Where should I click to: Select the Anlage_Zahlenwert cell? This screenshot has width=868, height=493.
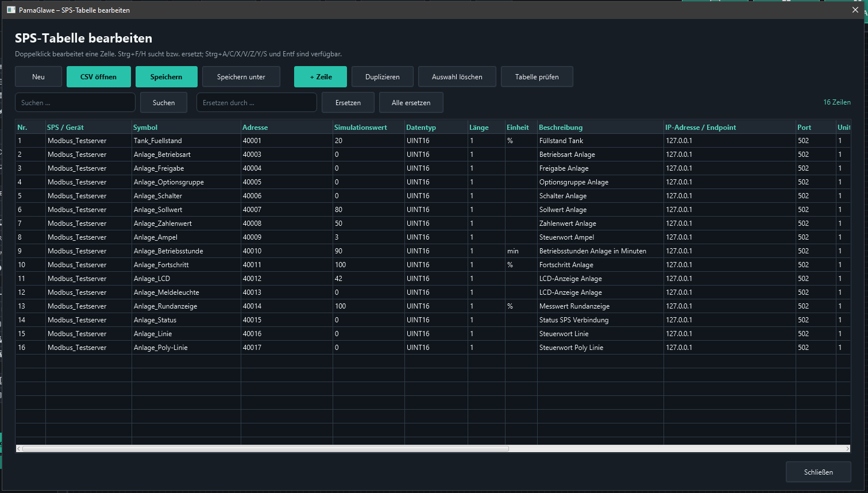click(186, 224)
